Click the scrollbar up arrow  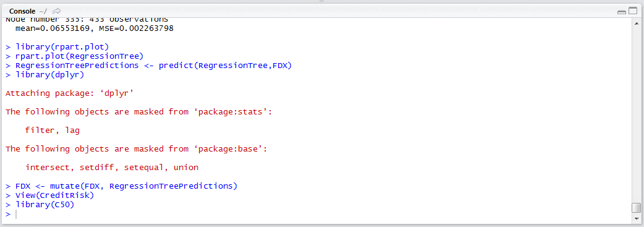tap(636, 24)
